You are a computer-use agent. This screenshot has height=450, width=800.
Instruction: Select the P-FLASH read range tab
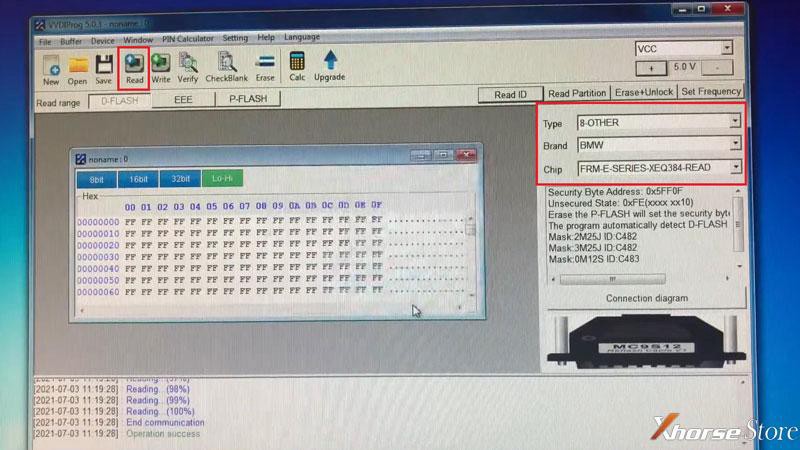(248, 98)
